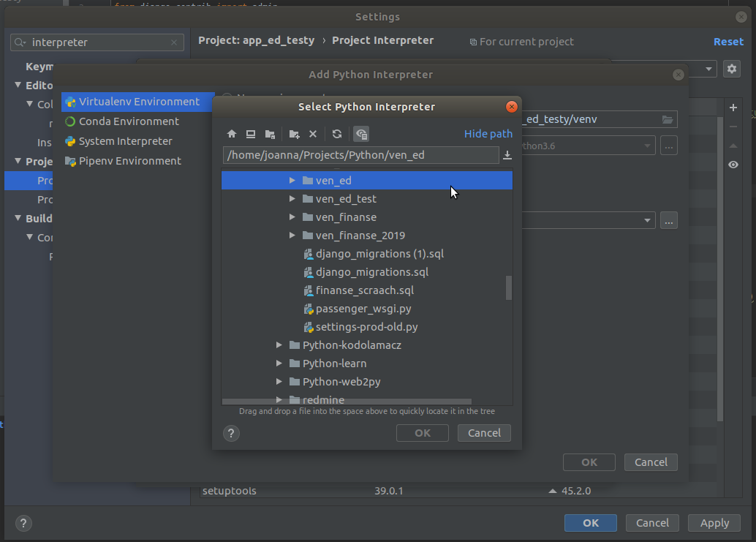Screen dimensions: 756x542
Task: Open help in the Settings window
Action: tap(23, 523)
